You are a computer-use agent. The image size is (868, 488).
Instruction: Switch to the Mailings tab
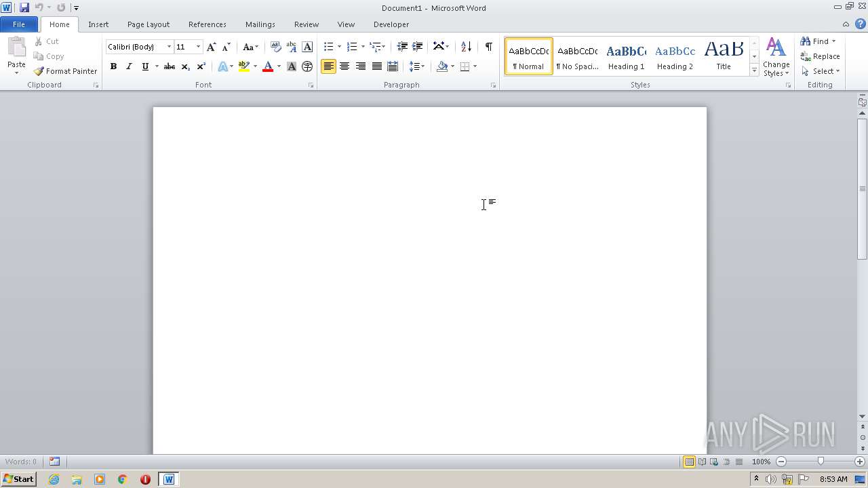260,24
